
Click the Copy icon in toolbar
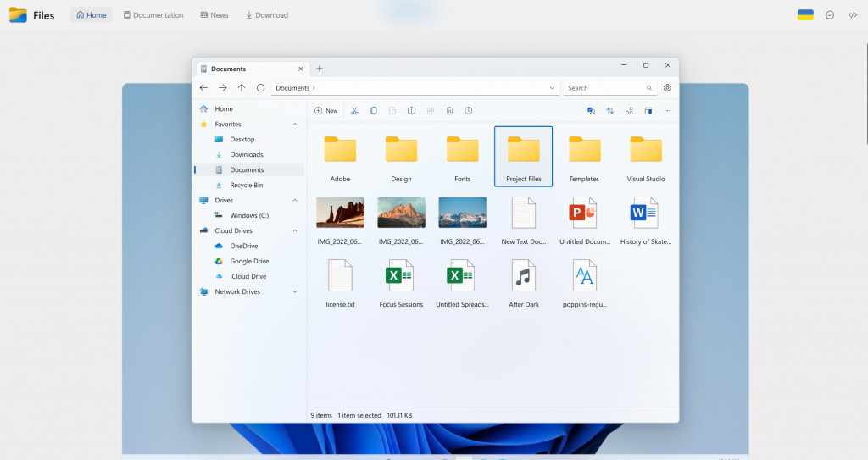(x=374, y=111)
